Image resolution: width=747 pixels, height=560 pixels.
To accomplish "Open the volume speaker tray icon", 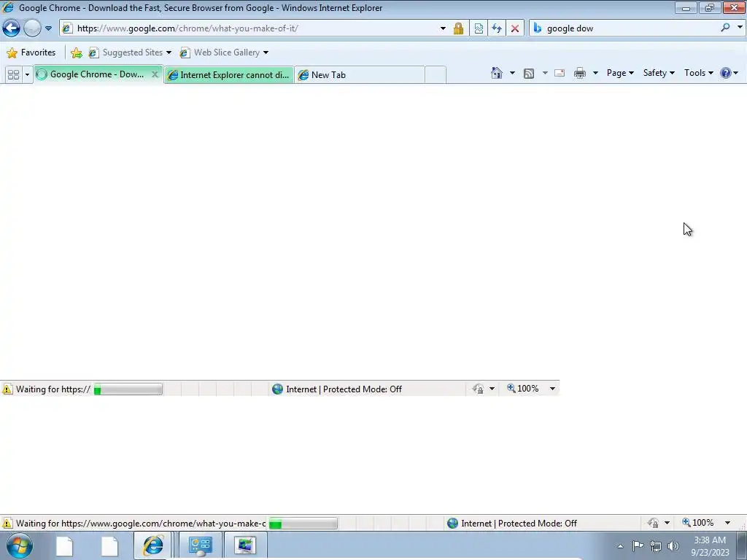I will [x=673, y=546].
